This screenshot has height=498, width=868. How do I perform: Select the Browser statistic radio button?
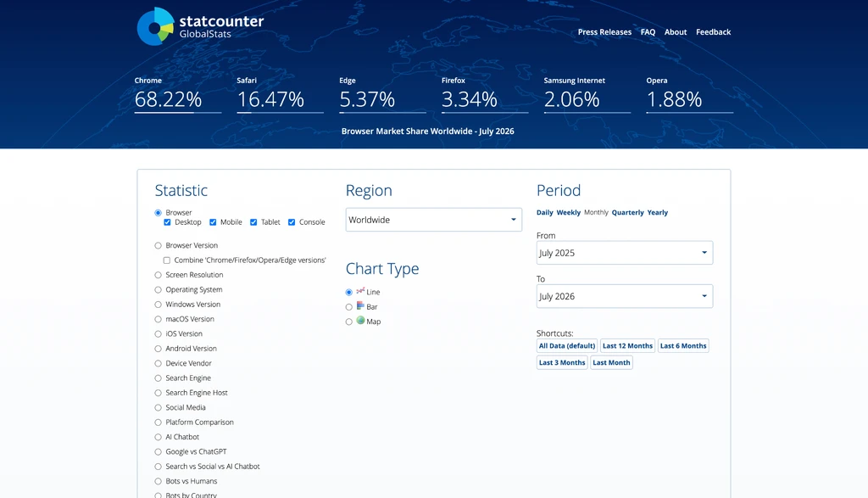tap(159, 213)
